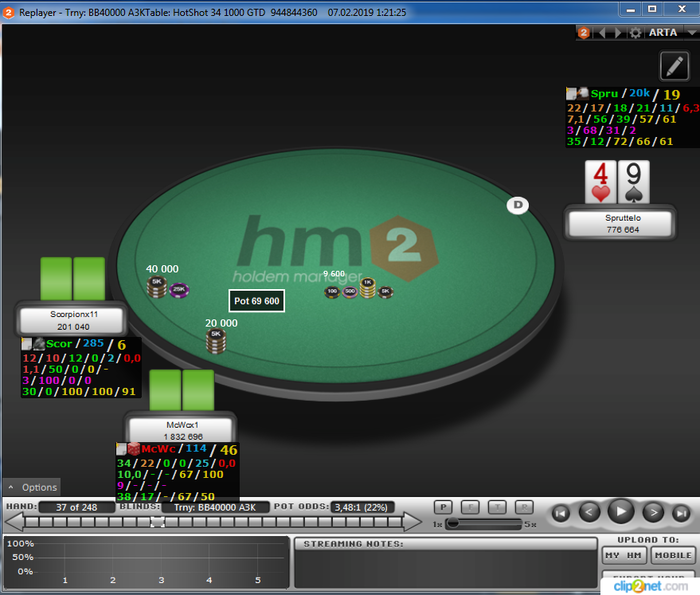Jump to Flop with F button
Image resolution: width=700 pixels, height=595 pixels.
click(x=470, y=507)
